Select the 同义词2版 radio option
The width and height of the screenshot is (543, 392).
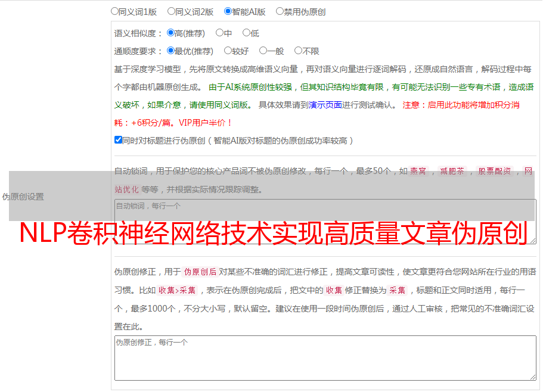[x=171, y=11]
